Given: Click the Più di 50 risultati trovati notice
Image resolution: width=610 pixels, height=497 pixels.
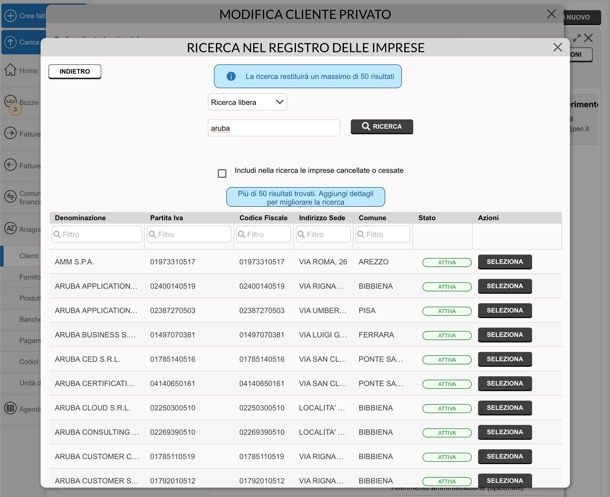Looking at the screenshot, I should (x=305, y=198).
